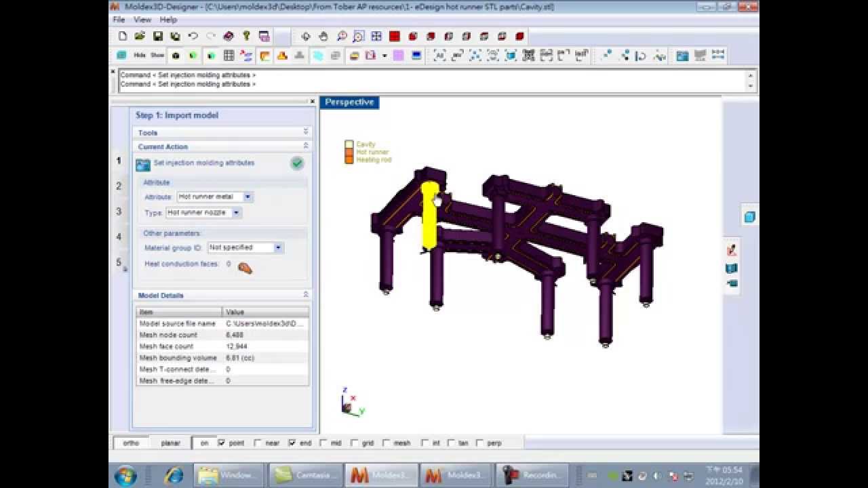Click the Set injection molding attributes icon
The width and height of the screenshot is (868, 488).
click(142, 164)
